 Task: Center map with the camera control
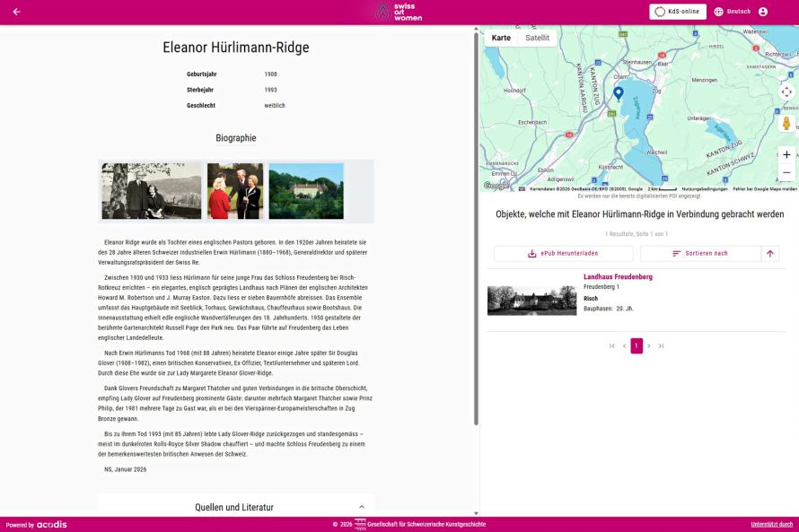click(786, 92)
